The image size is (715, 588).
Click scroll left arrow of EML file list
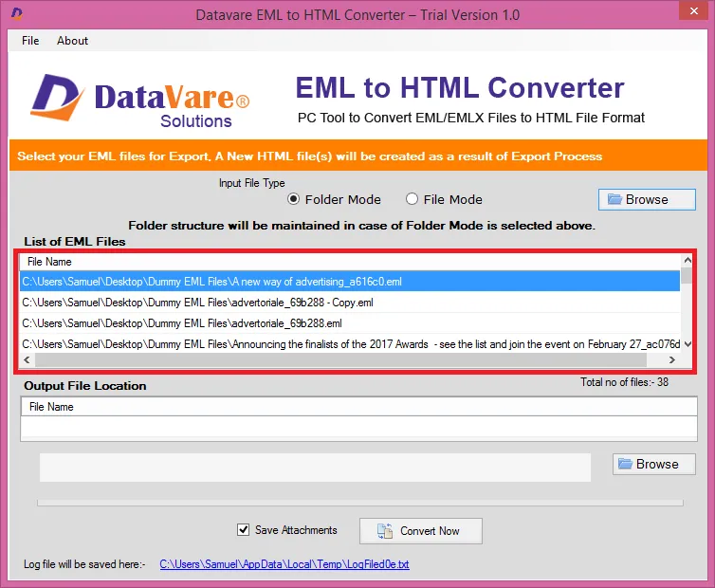[x=27, y=360]
